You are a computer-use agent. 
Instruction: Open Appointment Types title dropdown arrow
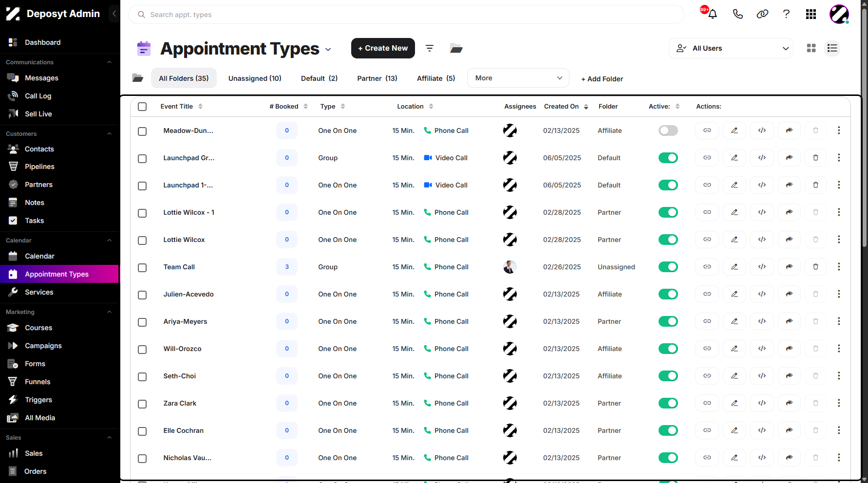click(x=328, y=49)
